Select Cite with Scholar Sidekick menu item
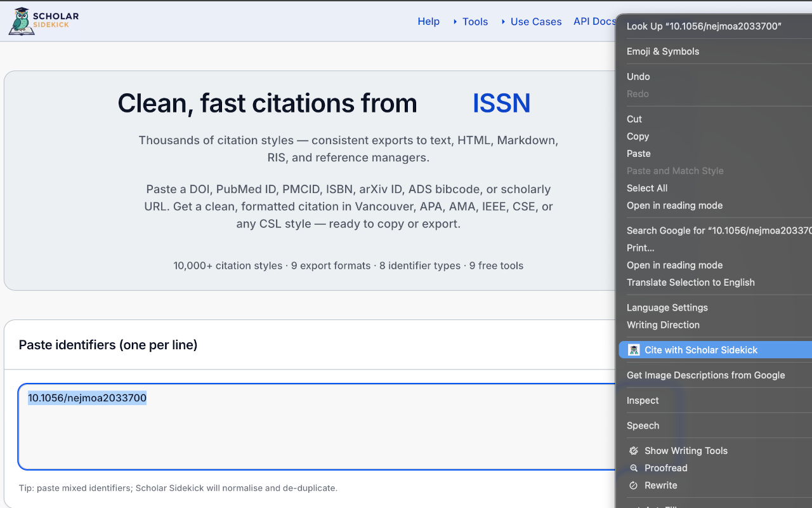The height and width of the screenshot is (508, 812). 716,350
